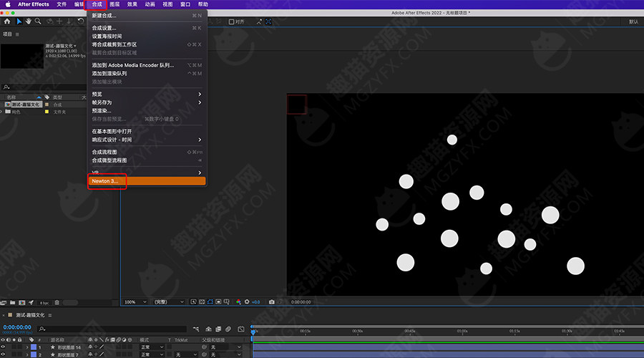Viewport: 644px width, 358px height.
Task: Click the rocket icon in Project panel footer
Action: pyautogui.click(x=31, y=303)
